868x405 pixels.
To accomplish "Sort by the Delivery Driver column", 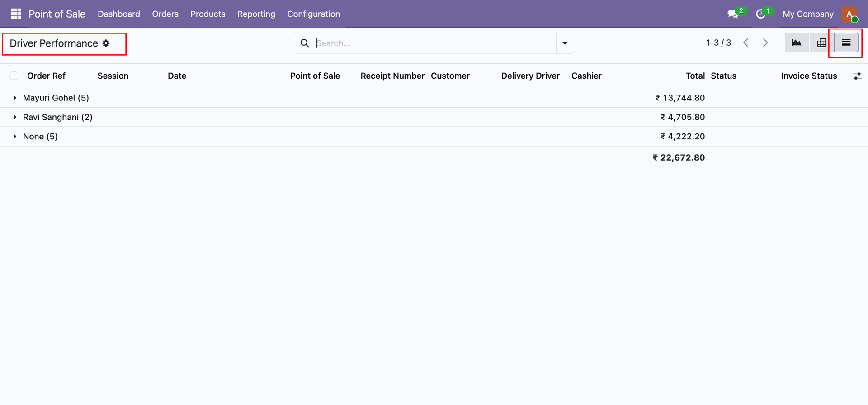I will point(530,76).
